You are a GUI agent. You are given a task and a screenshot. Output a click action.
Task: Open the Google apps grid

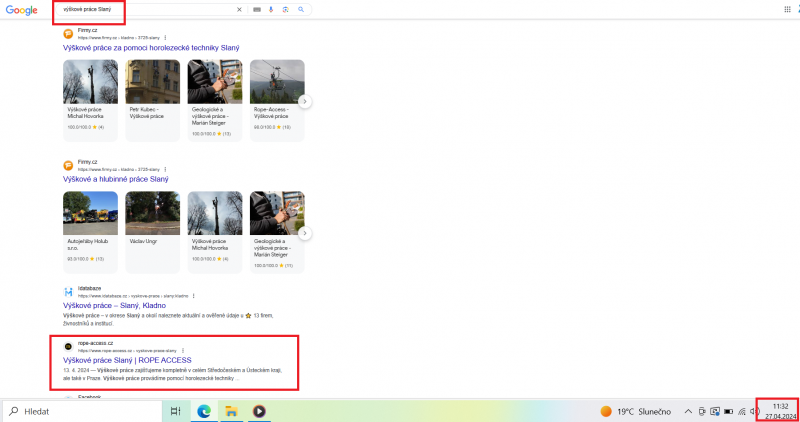point(787,9)
